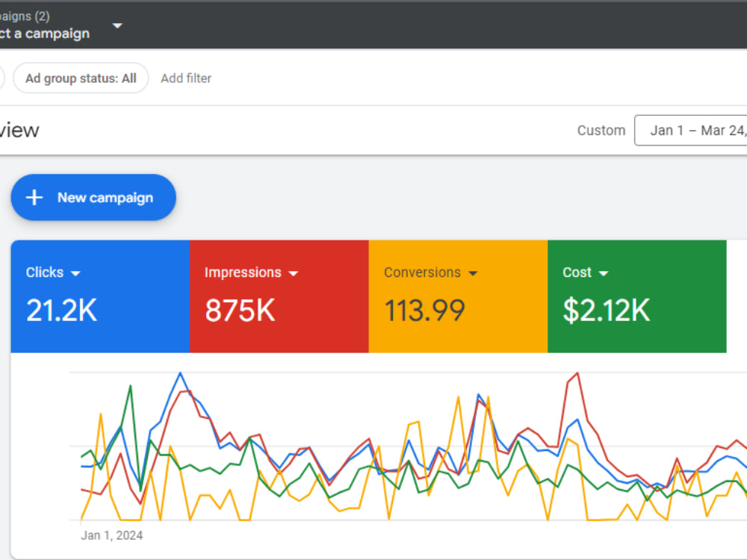Viewport: 747px width, 560px height.
Task: Open the Conversions metric dropdown
Action: pos(473,273)
